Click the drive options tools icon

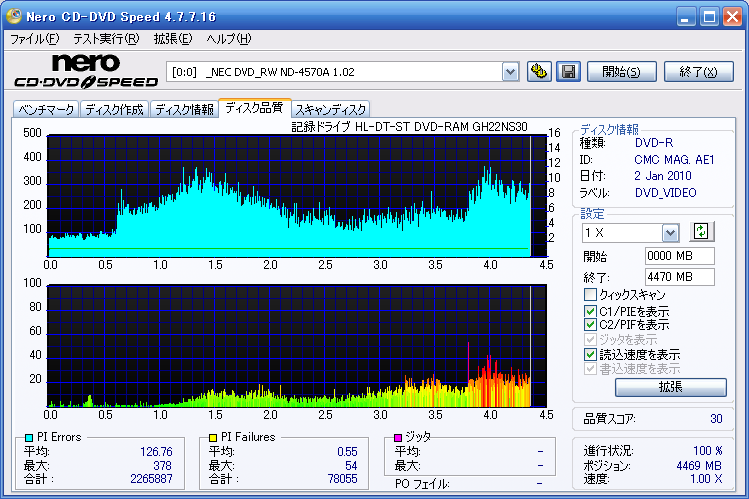click(539, 72)
